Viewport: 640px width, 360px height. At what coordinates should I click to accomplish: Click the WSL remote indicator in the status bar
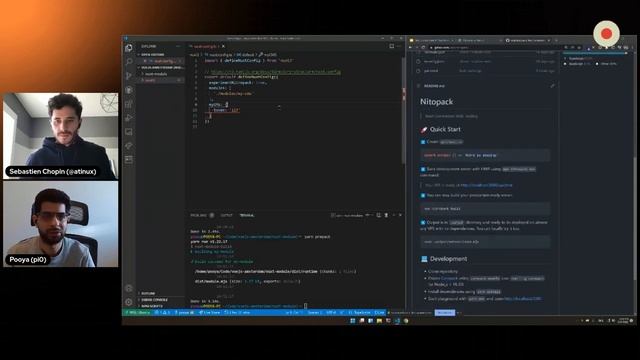(x=138, y=313)
